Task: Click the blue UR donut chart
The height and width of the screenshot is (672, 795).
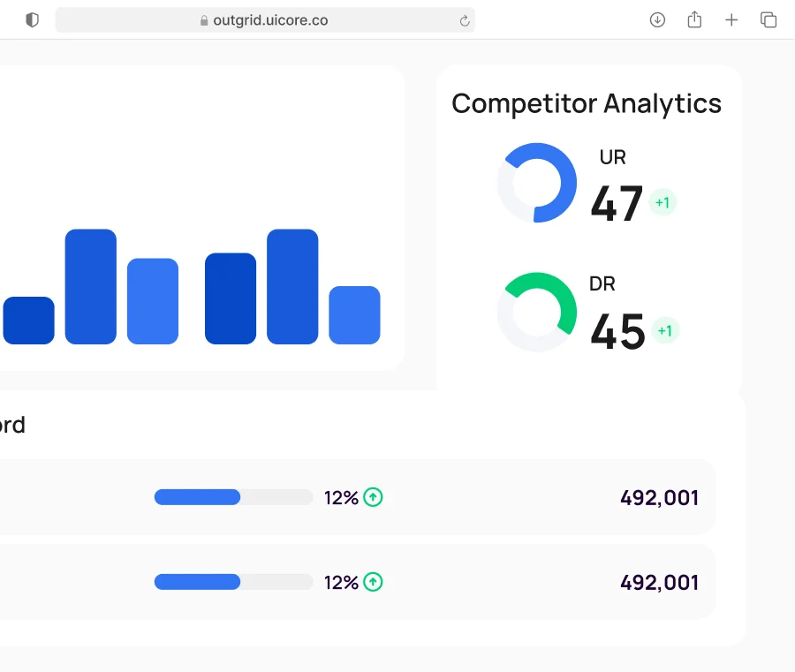Action: pyautogui.click(x=537, y=183)
